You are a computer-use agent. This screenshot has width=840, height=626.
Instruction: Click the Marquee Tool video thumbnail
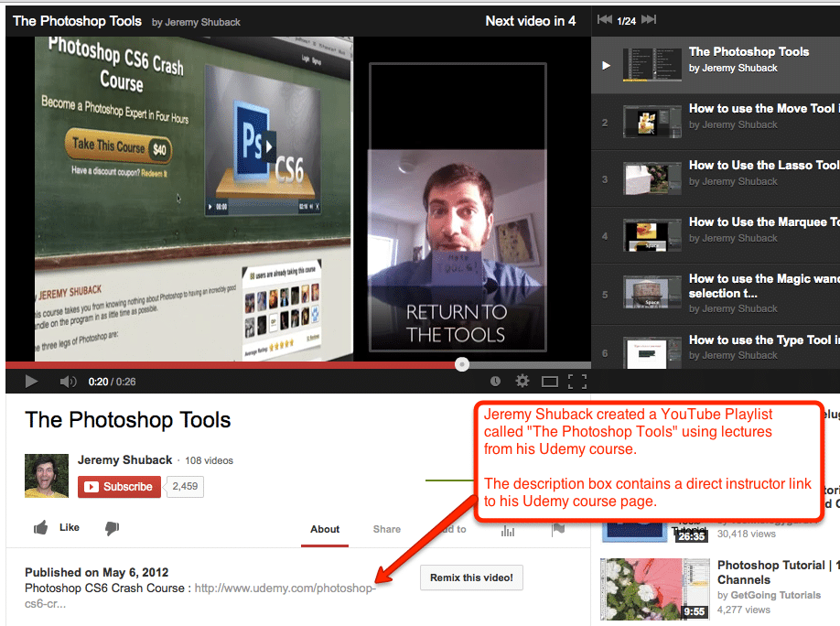tap(652, 236)
